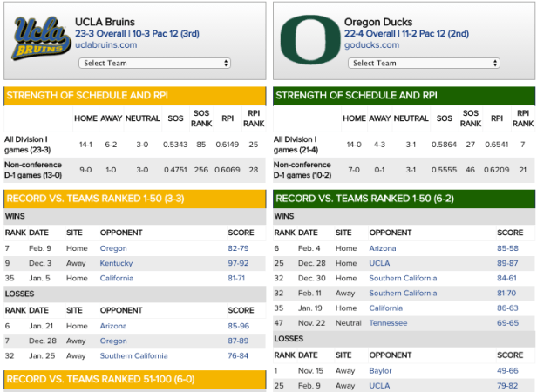The width and height of the screenshot is (537, 392).
Task: Click the 82-79 score versus Oregon
Action: [239, 248]
